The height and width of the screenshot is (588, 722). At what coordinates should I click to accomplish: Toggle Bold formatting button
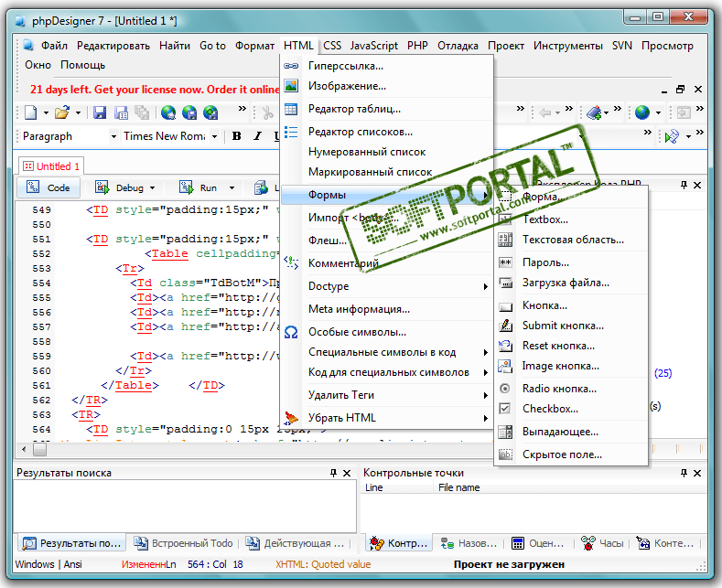(237, 136)
